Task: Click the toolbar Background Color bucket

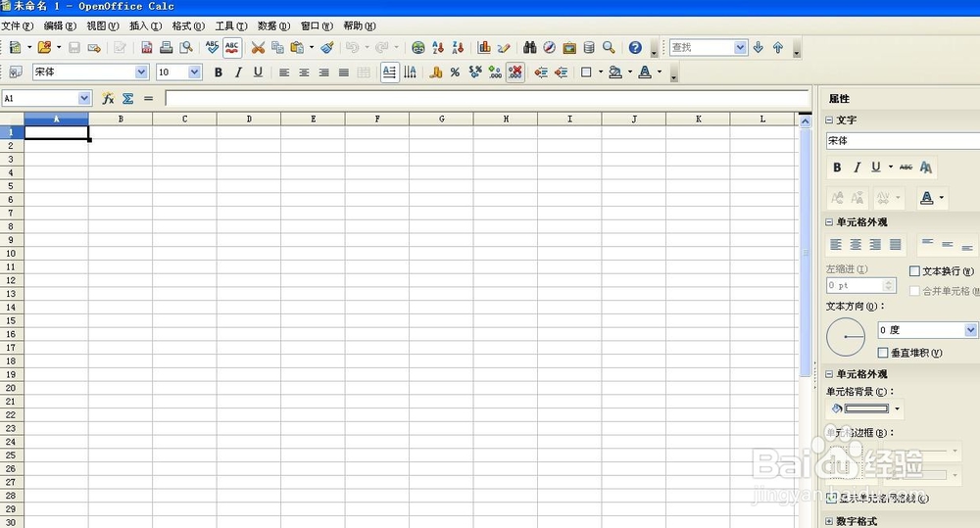Action: coord(615,72)
